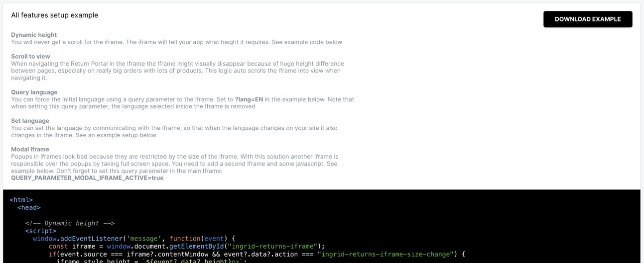Click the description under Dynamic height
This screenshot has height=263, width=644.
pyautogui.click(x=176, y=42)
